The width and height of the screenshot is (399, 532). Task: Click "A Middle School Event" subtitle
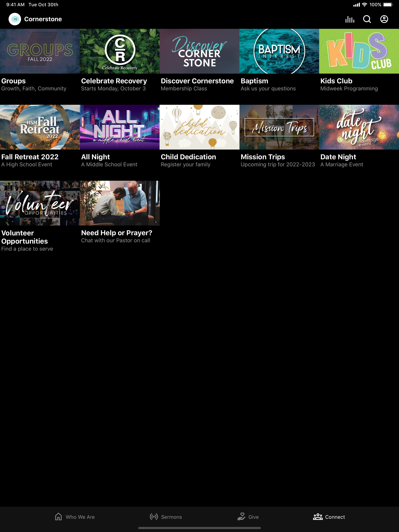(x=109, y=165)
